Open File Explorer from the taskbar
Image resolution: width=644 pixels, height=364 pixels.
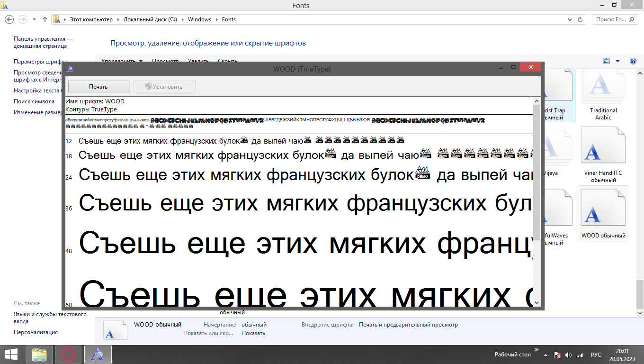tap(39, 355)
